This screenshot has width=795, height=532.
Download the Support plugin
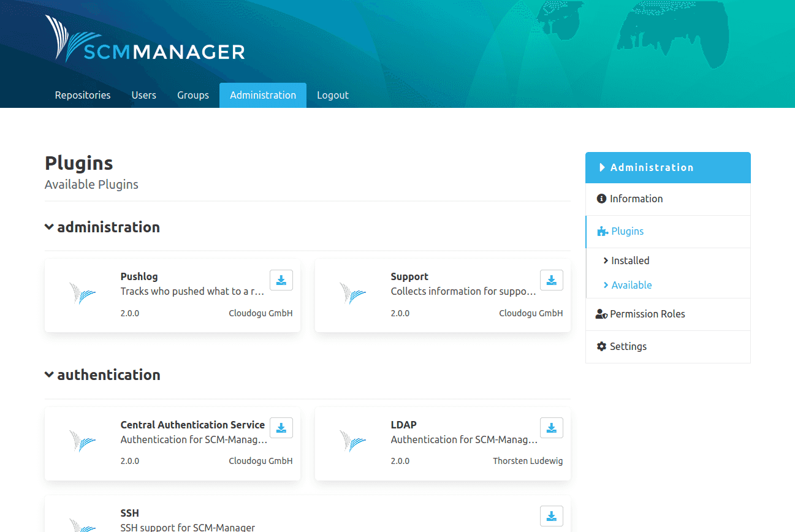click(551, 280)
